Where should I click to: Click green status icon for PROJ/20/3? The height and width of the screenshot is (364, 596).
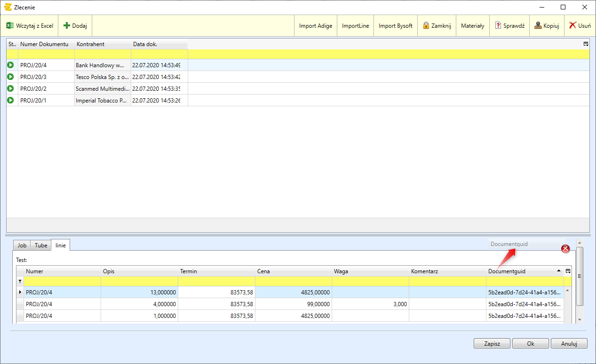(x=10, y=77)
